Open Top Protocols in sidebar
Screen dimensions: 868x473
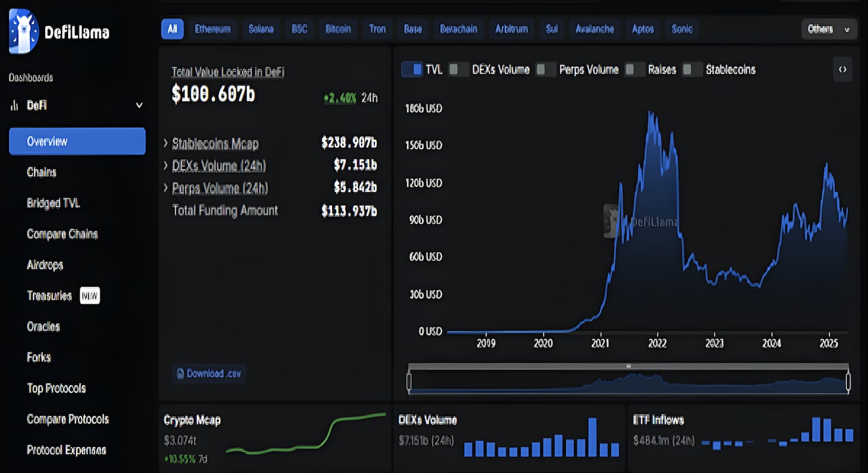(57, 388)
